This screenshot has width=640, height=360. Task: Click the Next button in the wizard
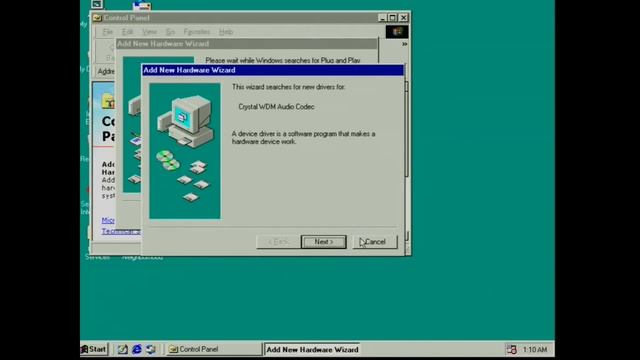pos(324,242)
